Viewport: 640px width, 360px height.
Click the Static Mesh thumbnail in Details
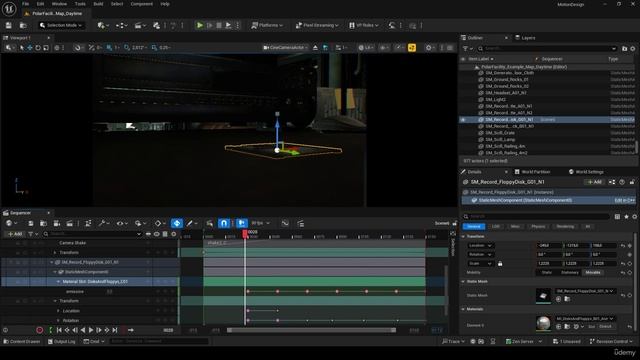pyautogui.click(x=543, y=296)
